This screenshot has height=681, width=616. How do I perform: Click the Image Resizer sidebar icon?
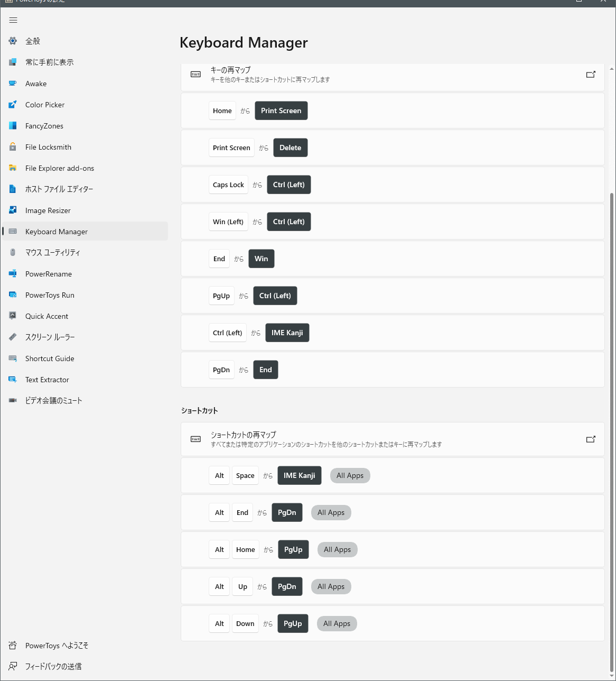tap(13, 210)
